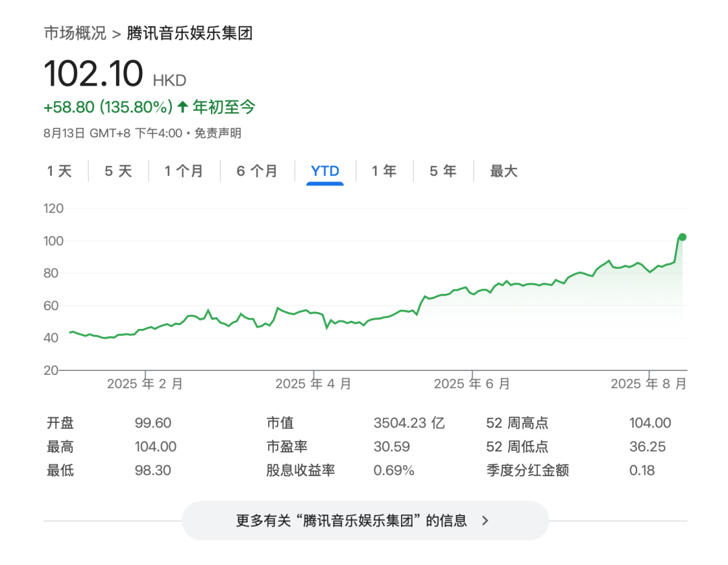
Task: Click the 52 周高点 value 104.00
Action: (650, 423)
